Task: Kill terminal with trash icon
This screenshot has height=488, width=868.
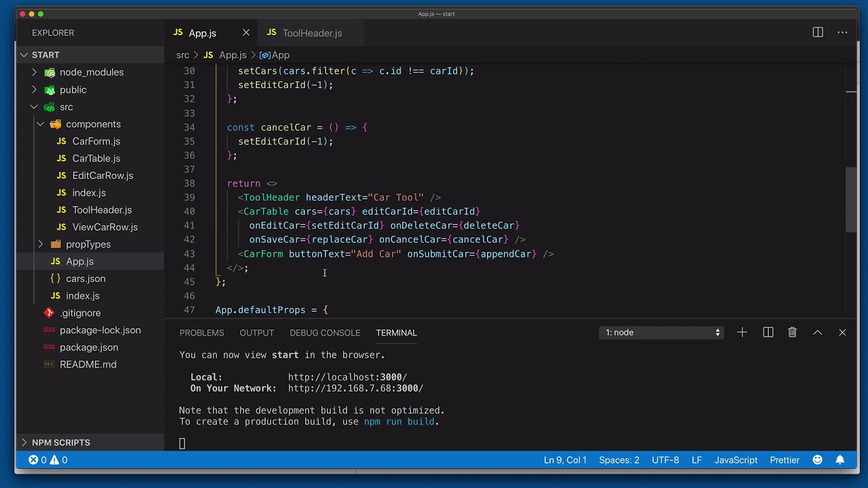Action: click(x=792, y=332)
